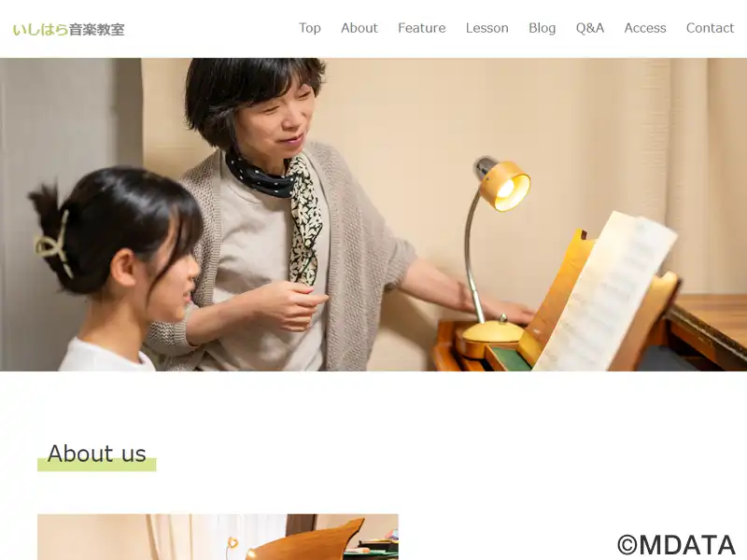Click the green highlight bar under About us
747x560 pixels.
[x=97, y=466]
